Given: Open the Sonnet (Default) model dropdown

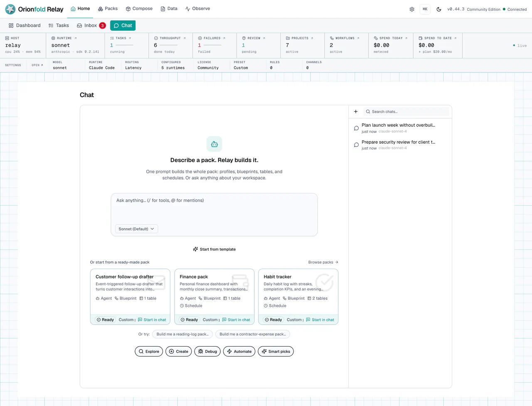Looking at the screenshot, I should click(x=136, y=229).
